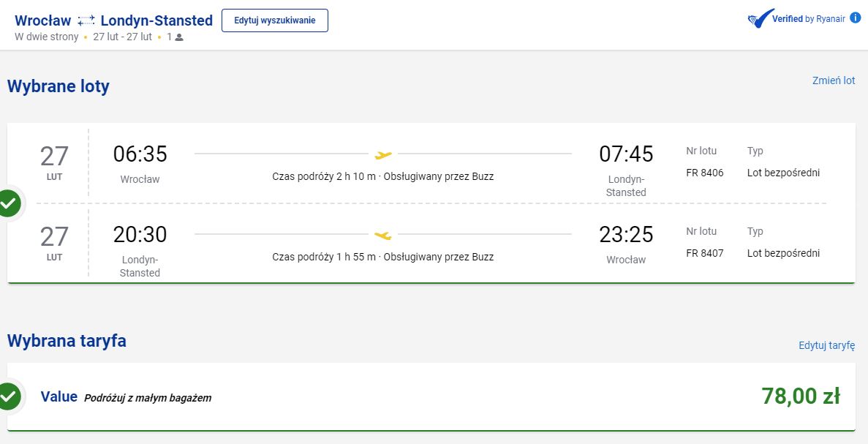Click the 27 lut - 27 lut dates

click(122, 37)
